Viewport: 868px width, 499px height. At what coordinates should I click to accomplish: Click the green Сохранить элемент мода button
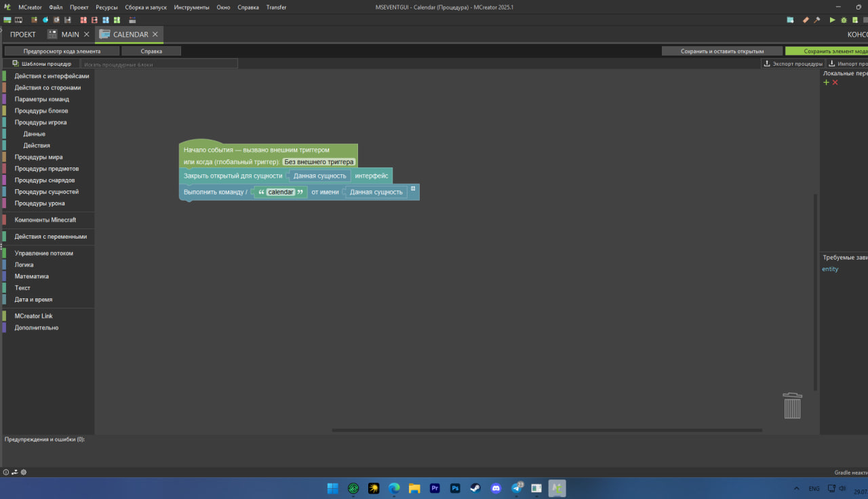click(827, 51)
